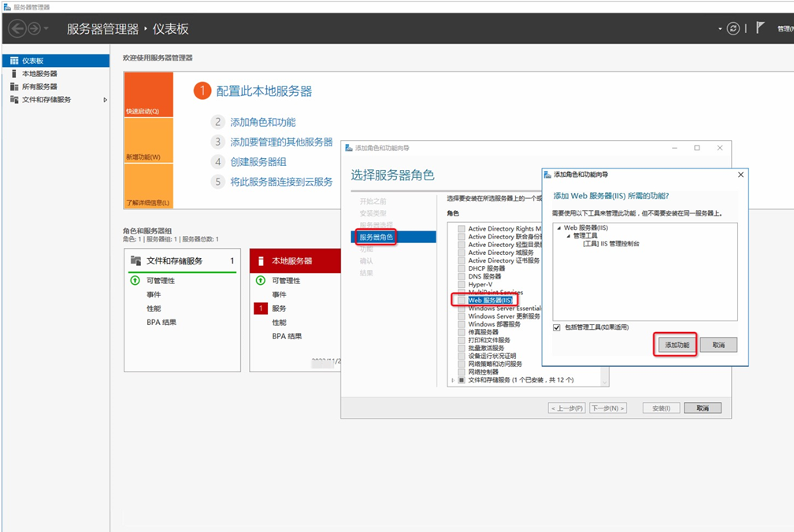Click the forward navigation arrow in header

coord(35,28)
